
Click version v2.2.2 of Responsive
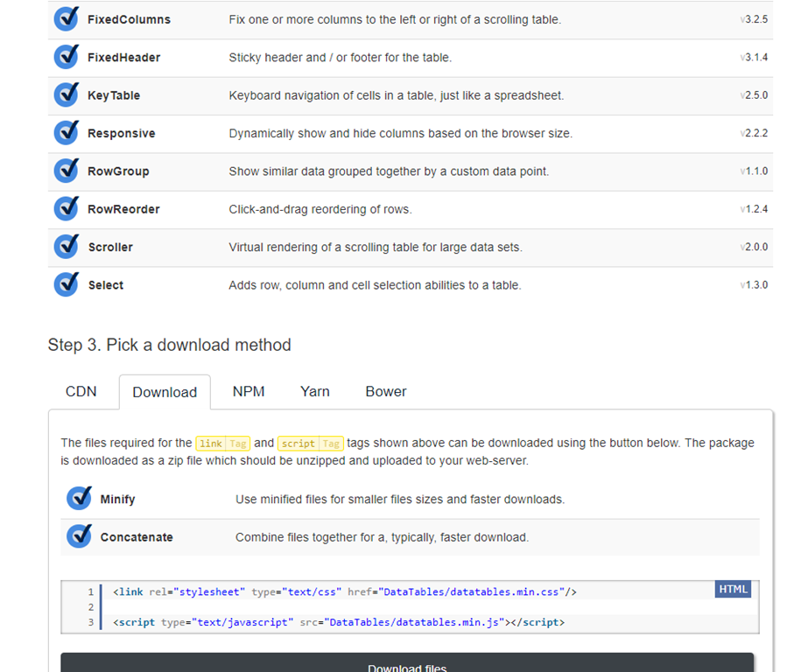tap(754, 133)
